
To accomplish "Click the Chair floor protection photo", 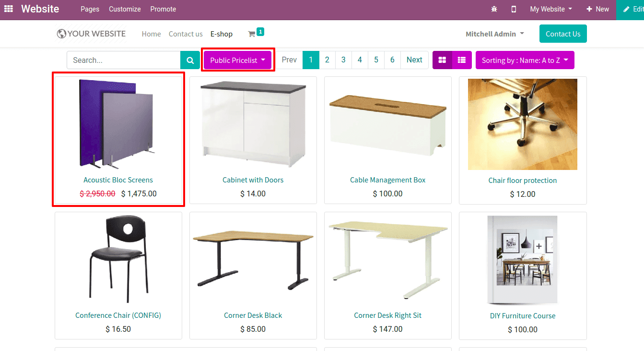I will [523, 124].
